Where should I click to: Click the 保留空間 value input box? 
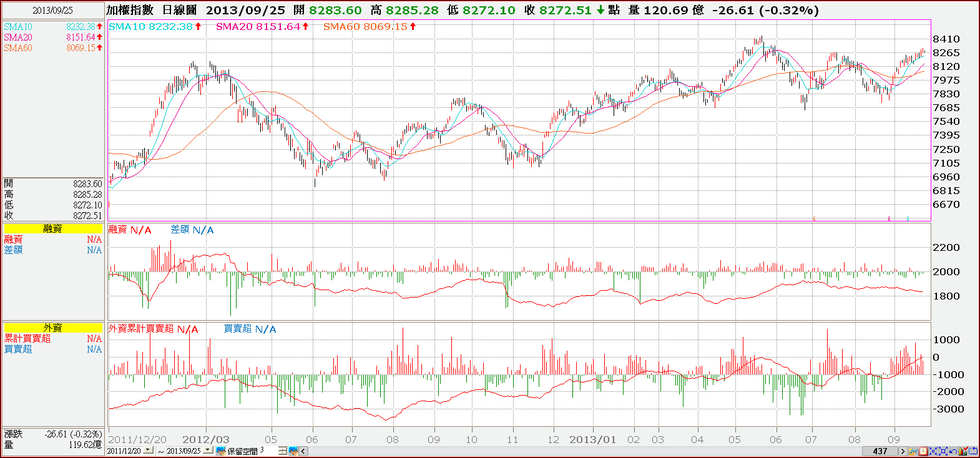268,450
